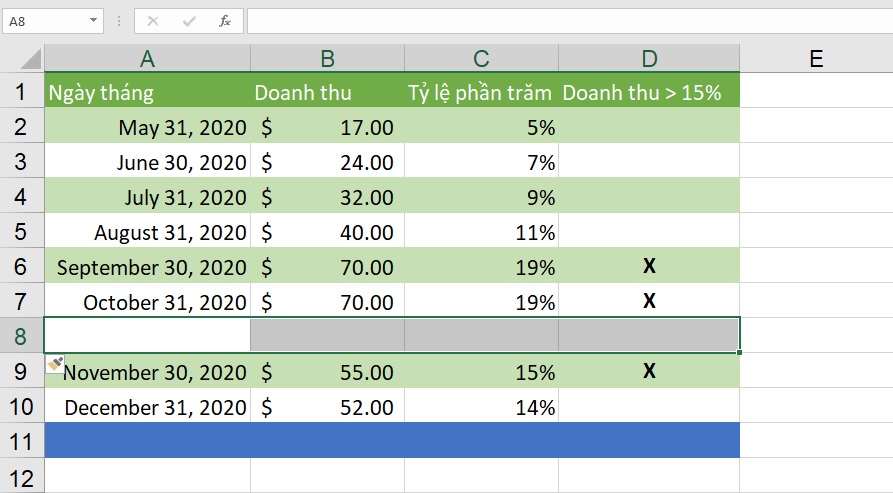Click the percentage cell showing 14%
The image size is (893, 493).
pos(481,406)
